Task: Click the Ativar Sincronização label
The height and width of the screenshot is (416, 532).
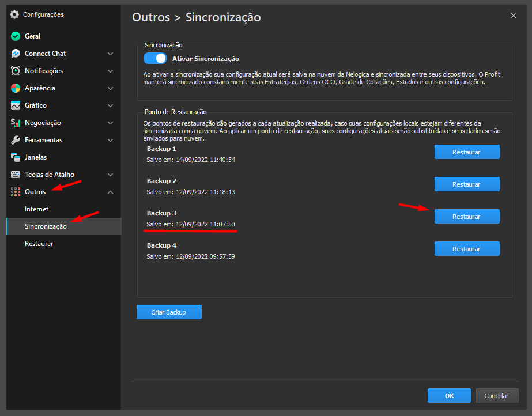Action: tap(206, 59)
